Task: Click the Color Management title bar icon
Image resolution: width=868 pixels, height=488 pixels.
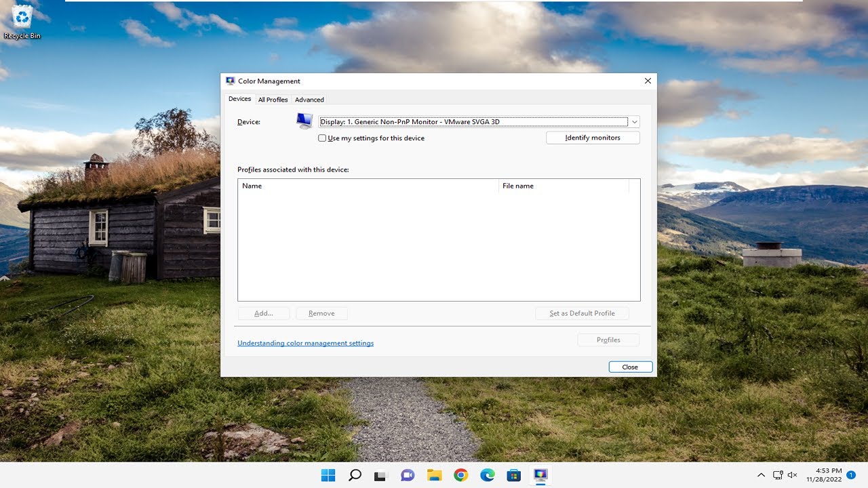Action: [230, 81]
